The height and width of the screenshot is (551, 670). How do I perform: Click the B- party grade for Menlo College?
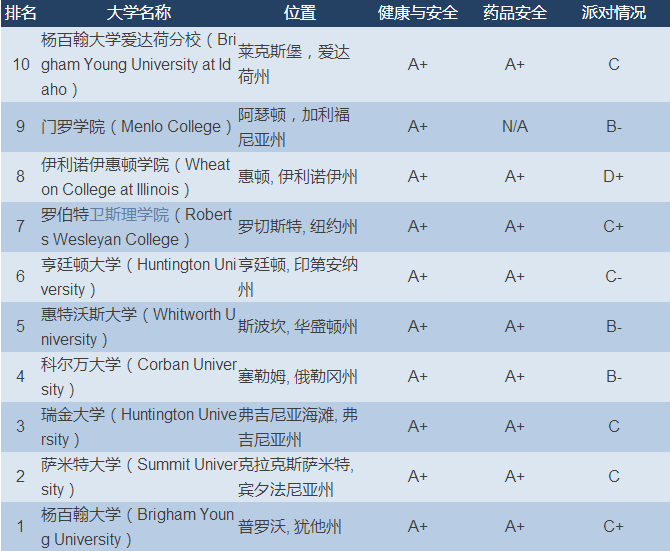[x=614, y=127]
